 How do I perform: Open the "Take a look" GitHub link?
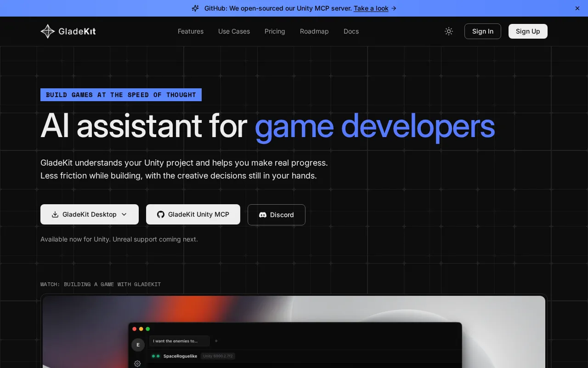tap(371, 8)
